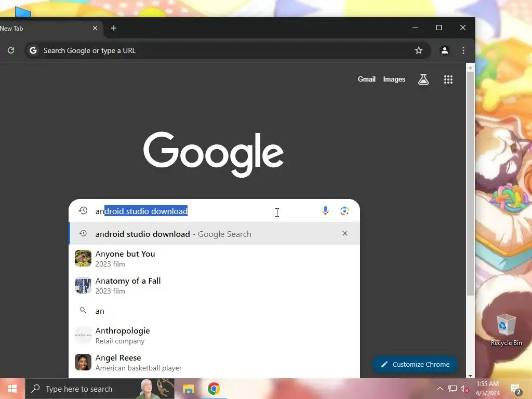Open a new tab with the plus button
This screenshot has height=399, width=532.
click(x=114, y=28)
